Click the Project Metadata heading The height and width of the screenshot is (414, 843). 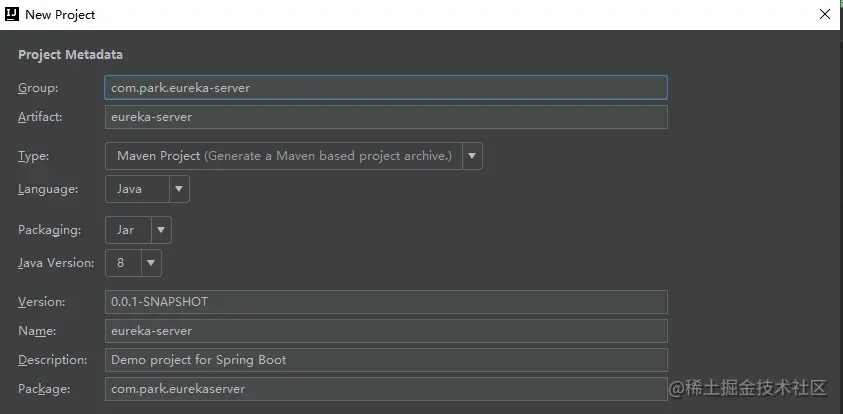point(70,55)
